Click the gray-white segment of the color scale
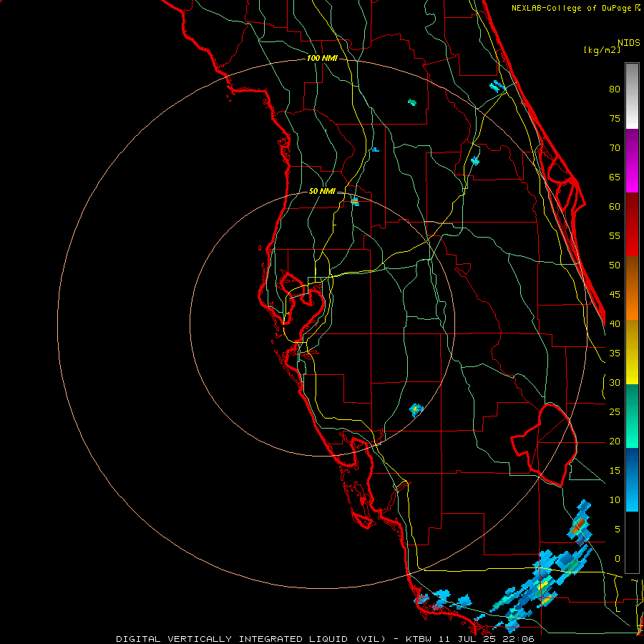644x644 pixels. (632, 96)
